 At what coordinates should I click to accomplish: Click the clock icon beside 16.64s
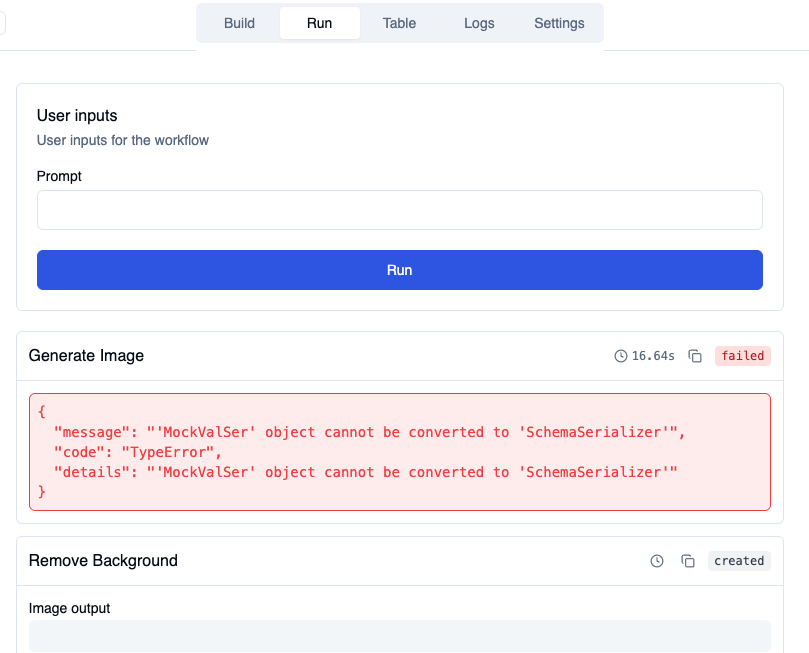[621, 356]
